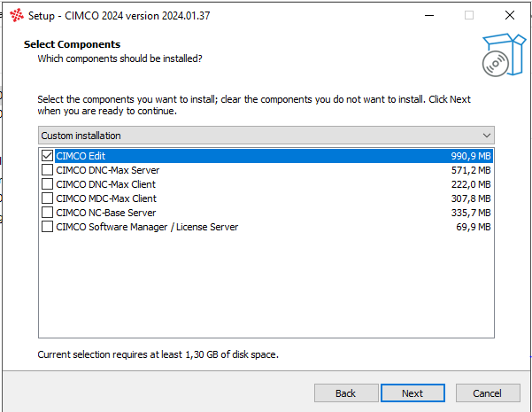This screenshot has width=532, height=412.
Task: Select the CIMCO Edit list row
Action: click(266, 156)
